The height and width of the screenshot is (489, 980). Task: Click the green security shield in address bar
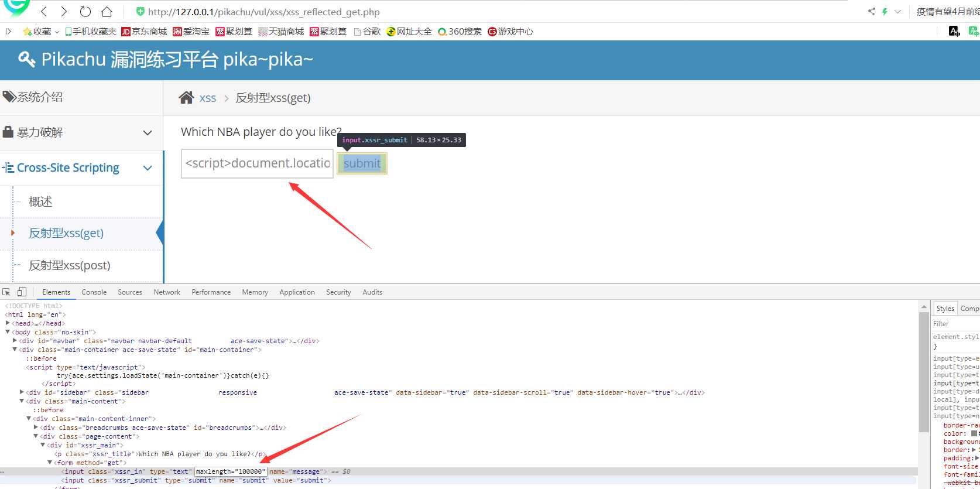[140, 12]
